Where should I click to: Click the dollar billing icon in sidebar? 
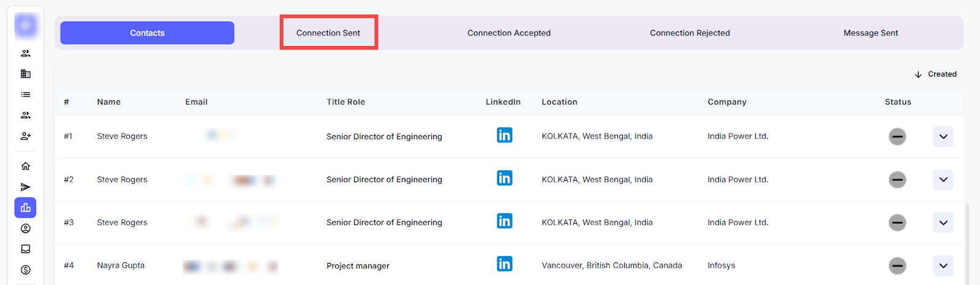pyautogui.click(x=26, y=270)
